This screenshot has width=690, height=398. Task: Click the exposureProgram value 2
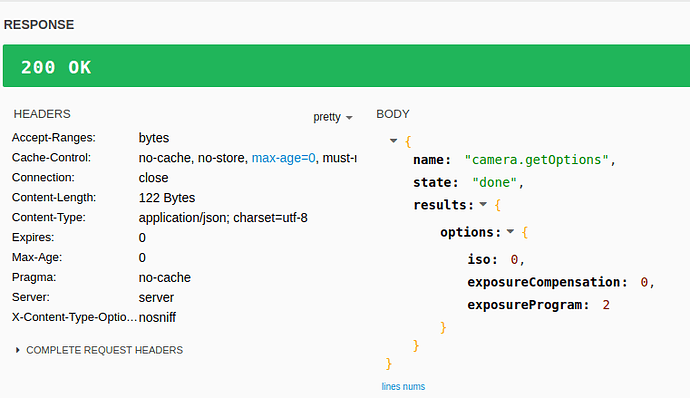pos(606,305)
